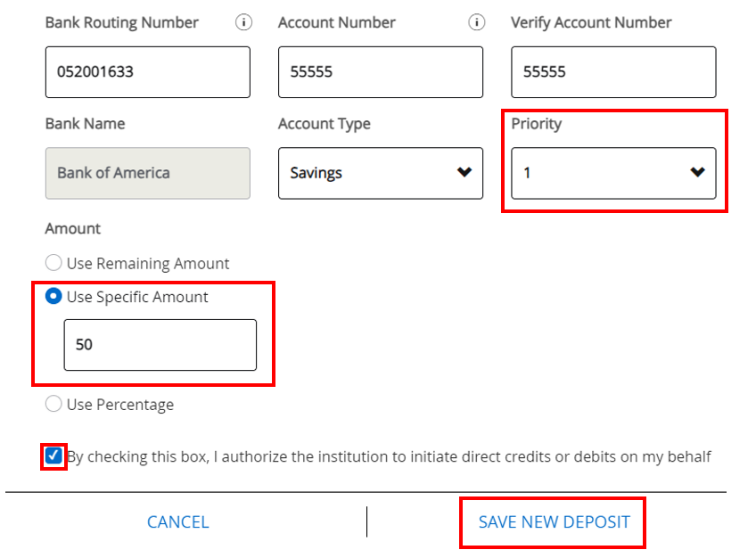Click the Bank Routing Number input field

[147, 71]
